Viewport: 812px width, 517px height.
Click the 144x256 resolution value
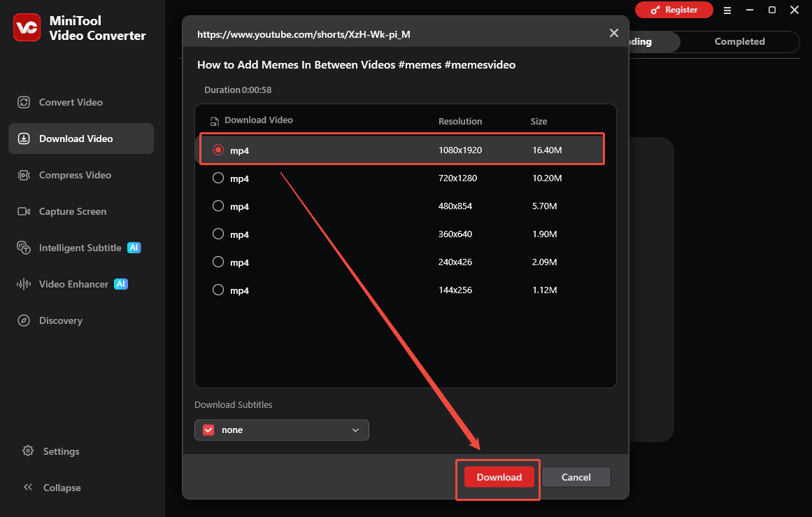click(x=455, y=290)
